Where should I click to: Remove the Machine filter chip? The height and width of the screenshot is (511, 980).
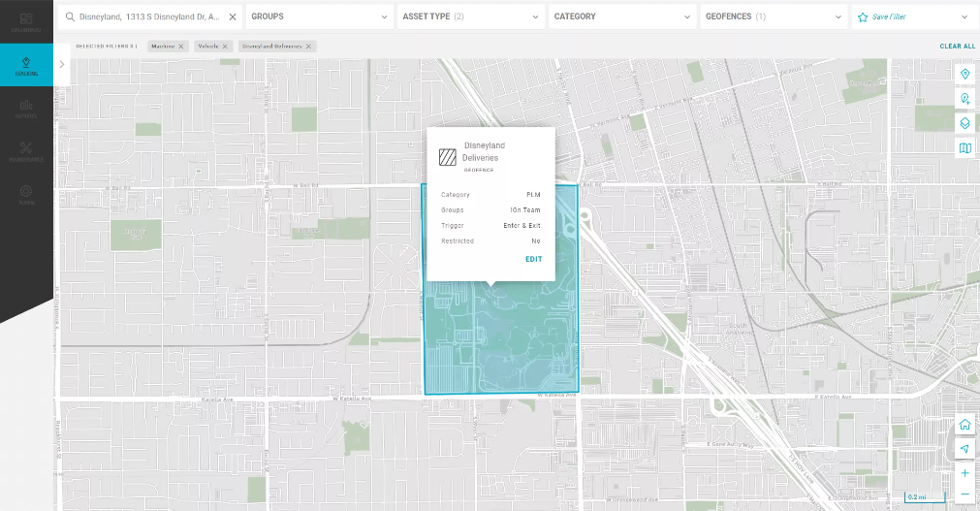(x=180, y=47)
